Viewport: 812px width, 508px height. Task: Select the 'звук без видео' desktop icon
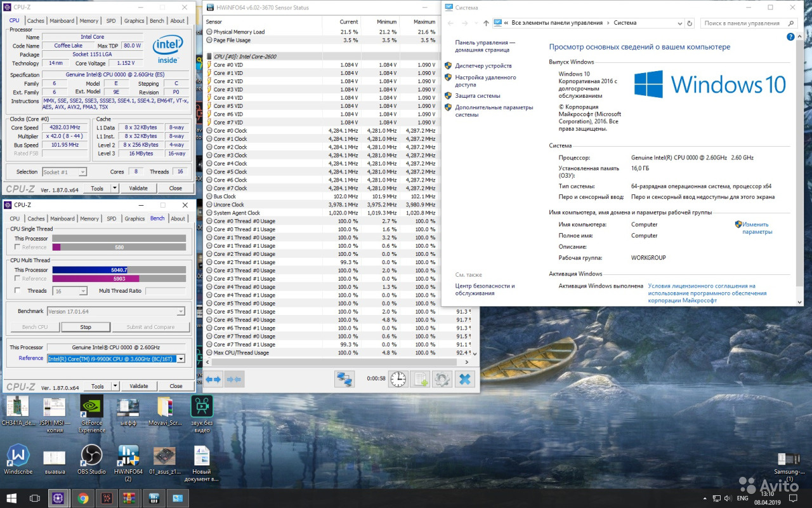(x=202, y=413)
